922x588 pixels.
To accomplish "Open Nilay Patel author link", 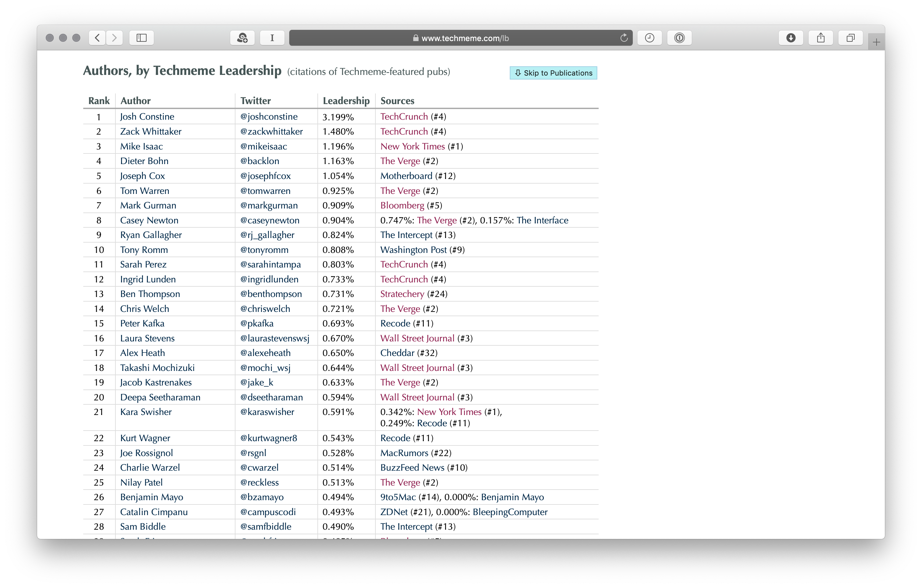I will pos(141,482).
